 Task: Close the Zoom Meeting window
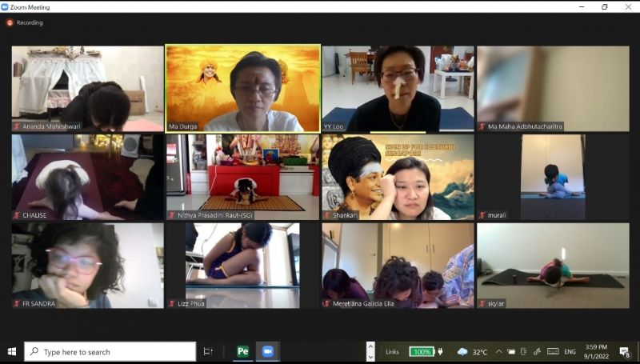[628, 7]
